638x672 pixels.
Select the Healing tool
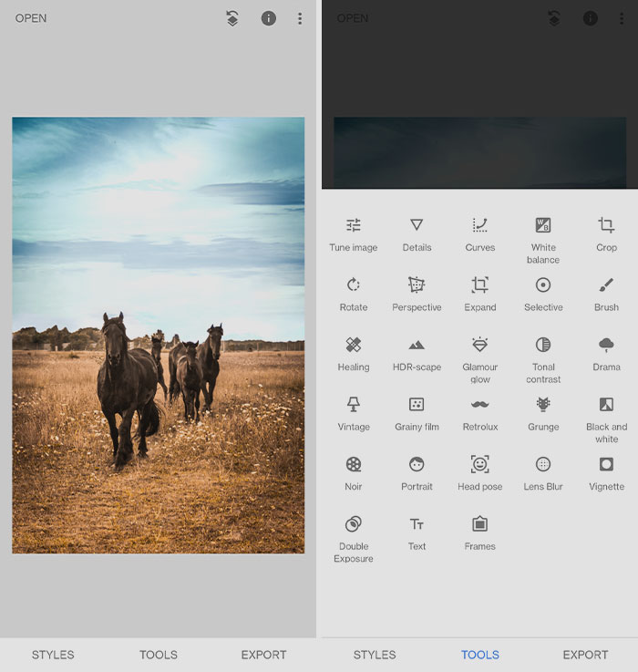pos(353,353)
